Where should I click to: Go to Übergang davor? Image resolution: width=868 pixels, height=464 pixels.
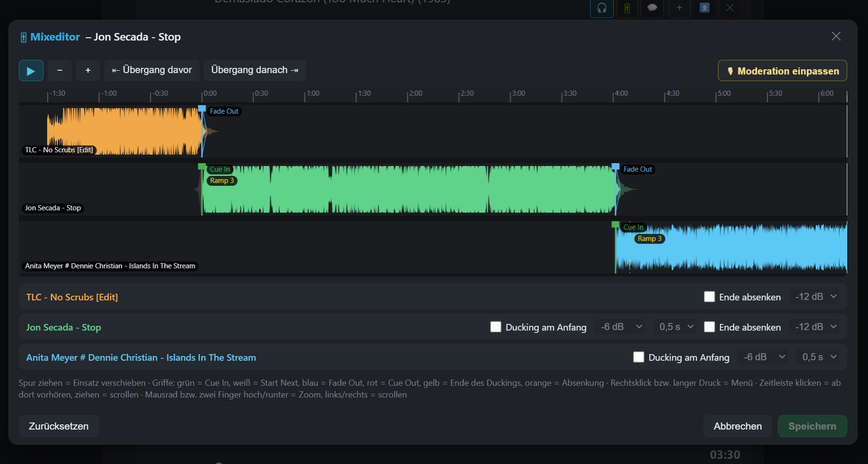pos(152,70)
